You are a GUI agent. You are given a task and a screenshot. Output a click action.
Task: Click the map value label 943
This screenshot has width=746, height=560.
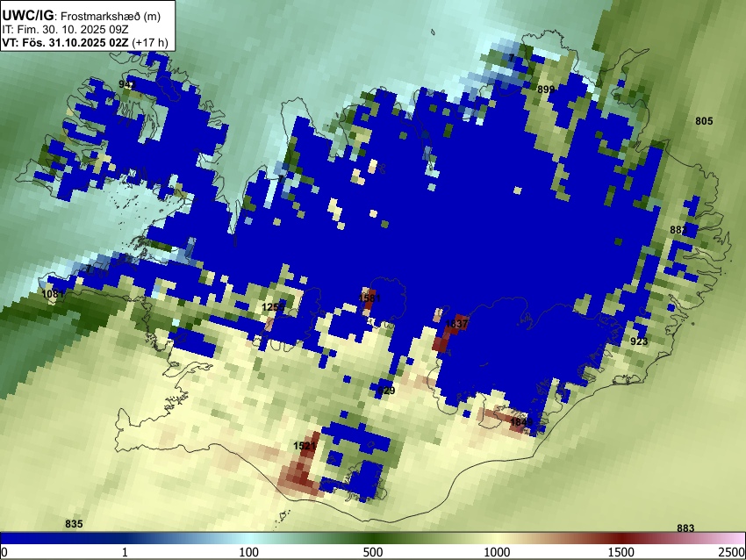[127, 84]
